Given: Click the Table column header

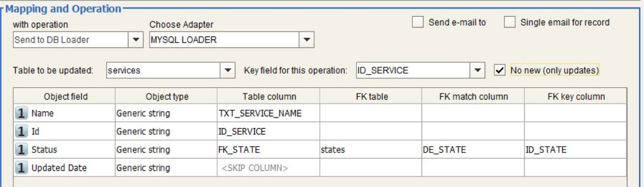Looking at the screenshot, I should pyautogui.click(x=269, y=96).
